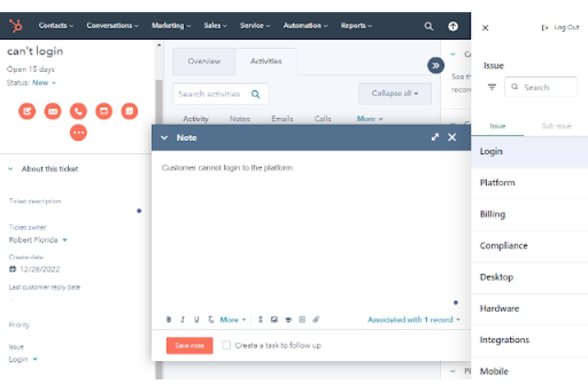Start a call with the orange phone icon
Viewport: 588px width, 392px height.
[78, 111]
